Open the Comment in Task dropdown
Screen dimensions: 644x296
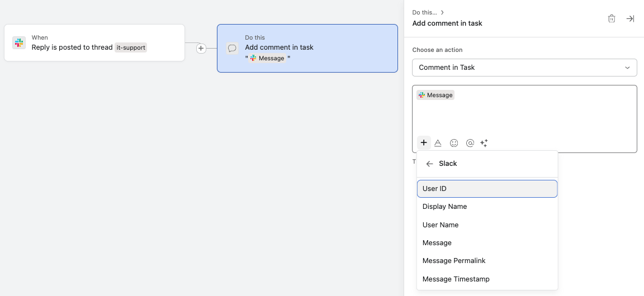tap(524, 68)
